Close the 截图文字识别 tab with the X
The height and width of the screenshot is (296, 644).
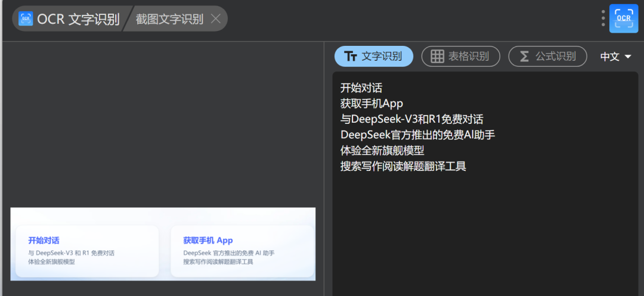click(216, 19)
